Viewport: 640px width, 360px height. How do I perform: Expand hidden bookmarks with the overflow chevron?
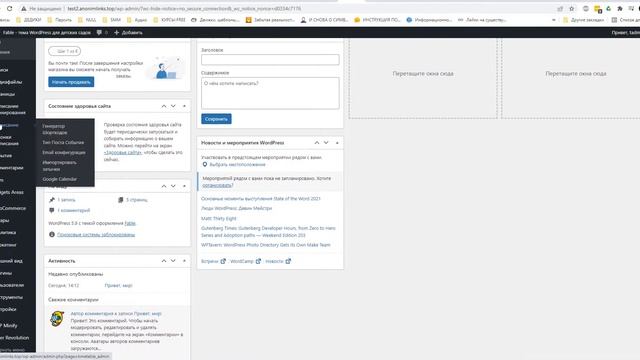[x=553, y=20]
